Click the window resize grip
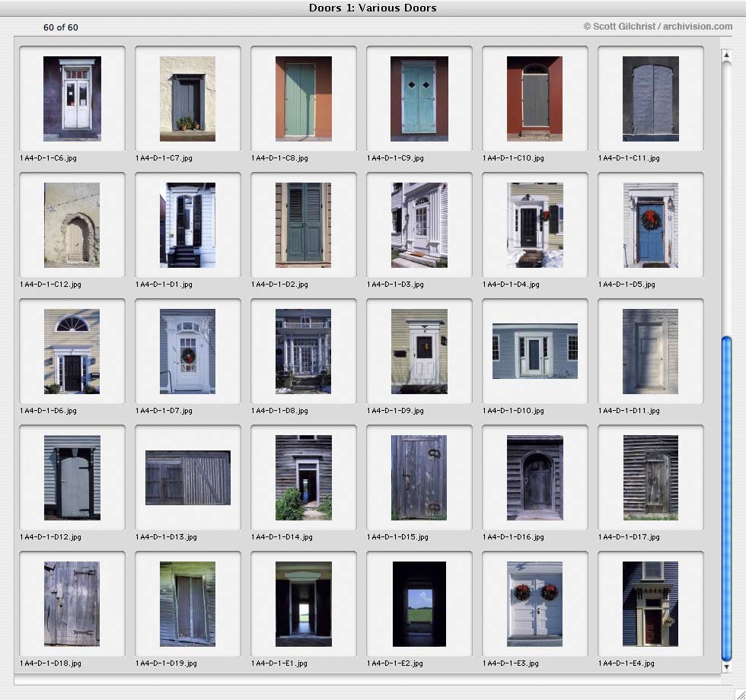Screen dimensions: 746x700 click(x=740, y=694)
